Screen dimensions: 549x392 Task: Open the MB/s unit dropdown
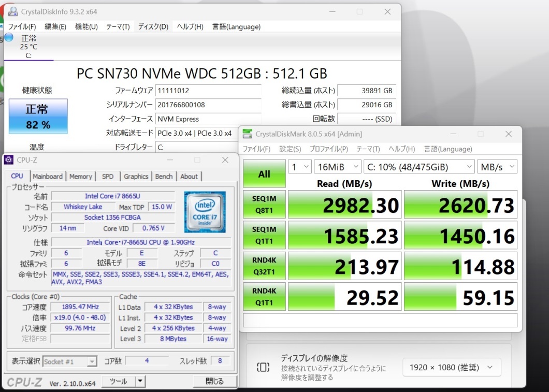(497, 167)
